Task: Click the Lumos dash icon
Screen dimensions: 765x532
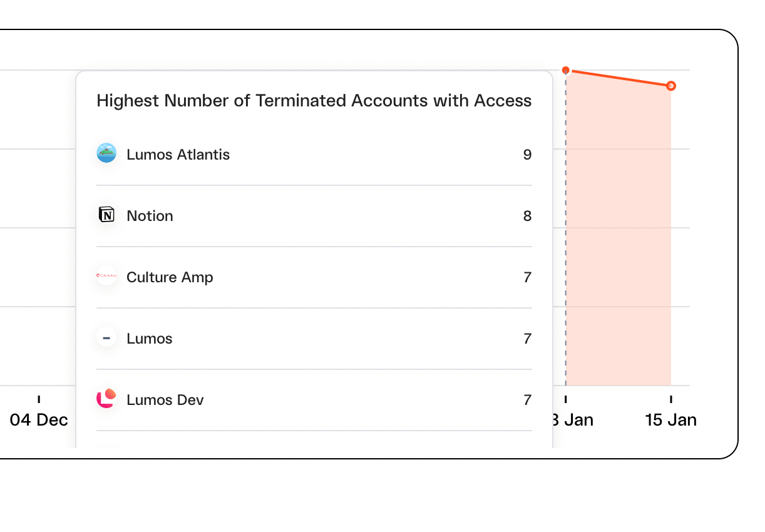Action: coord(106,338)
